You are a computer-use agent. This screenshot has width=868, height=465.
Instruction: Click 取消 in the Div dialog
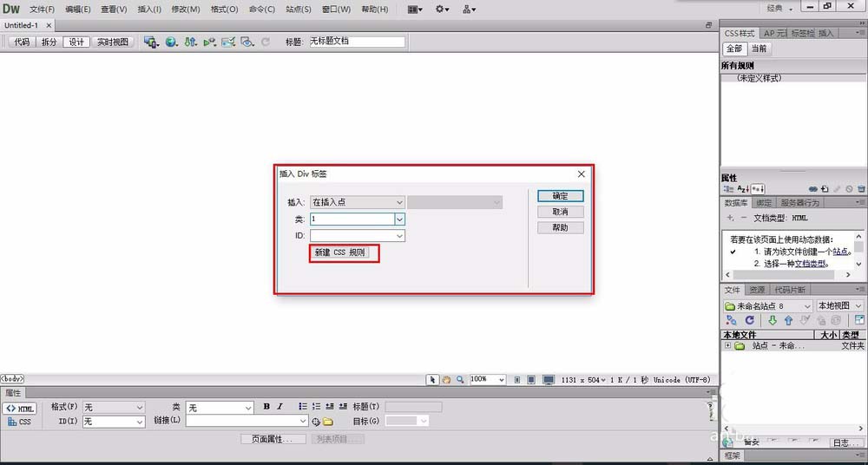click(560, 212)
